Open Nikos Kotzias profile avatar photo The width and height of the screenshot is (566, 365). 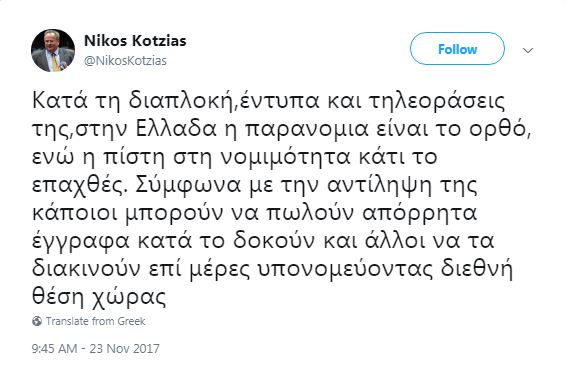(x=53, y=50)
